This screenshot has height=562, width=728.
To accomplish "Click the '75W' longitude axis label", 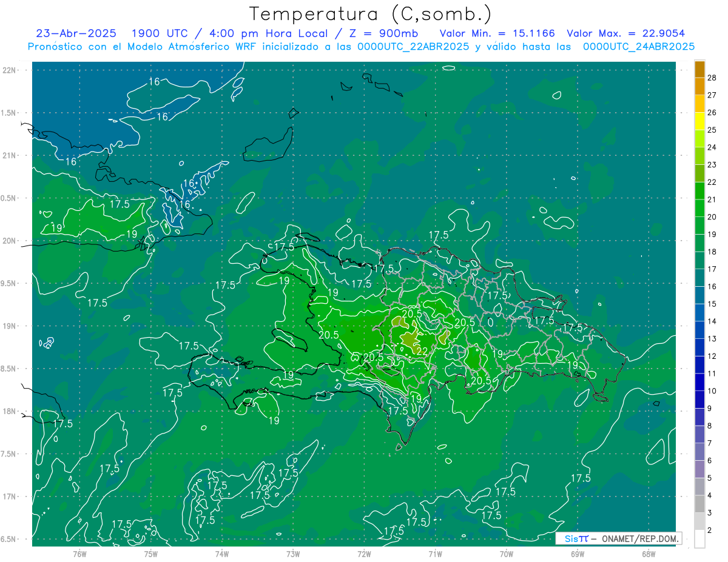I will pyautogui.click(x=151, y=554).
